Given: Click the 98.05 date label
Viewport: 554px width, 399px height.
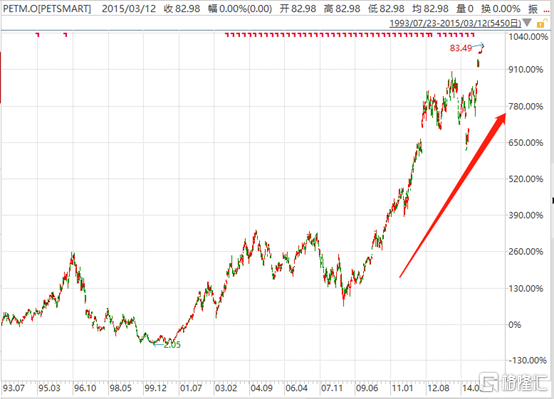Looking at the screenshot, I should (x=120, y=388).
